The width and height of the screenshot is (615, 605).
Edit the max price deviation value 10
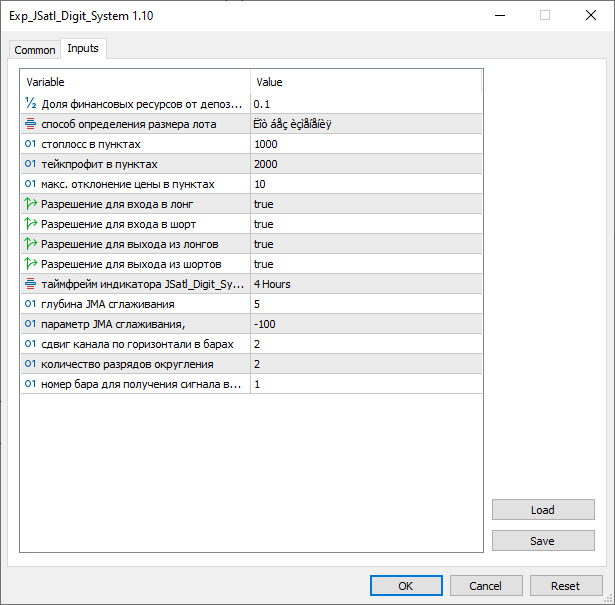(366, 184)
